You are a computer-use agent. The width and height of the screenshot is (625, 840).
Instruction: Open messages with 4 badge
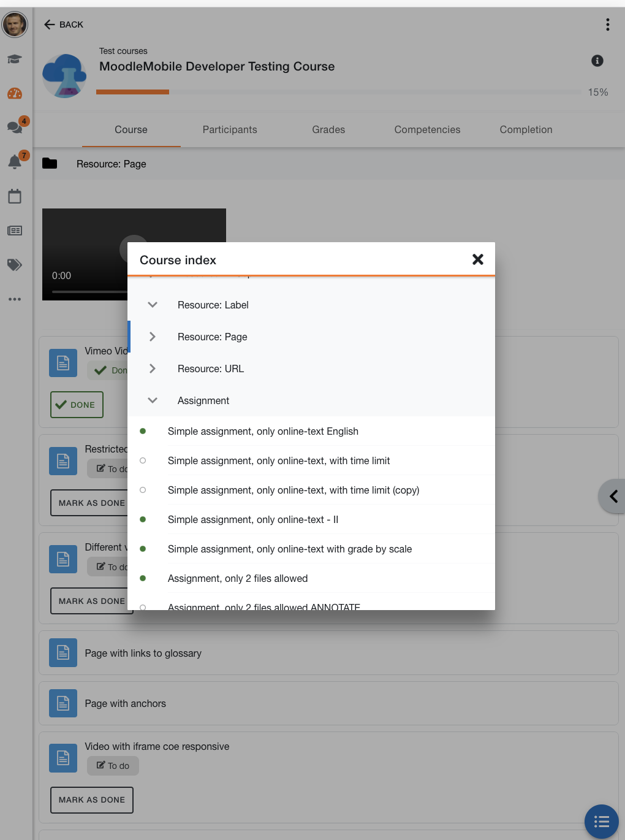pyautogui.click(x=15, y=127)
